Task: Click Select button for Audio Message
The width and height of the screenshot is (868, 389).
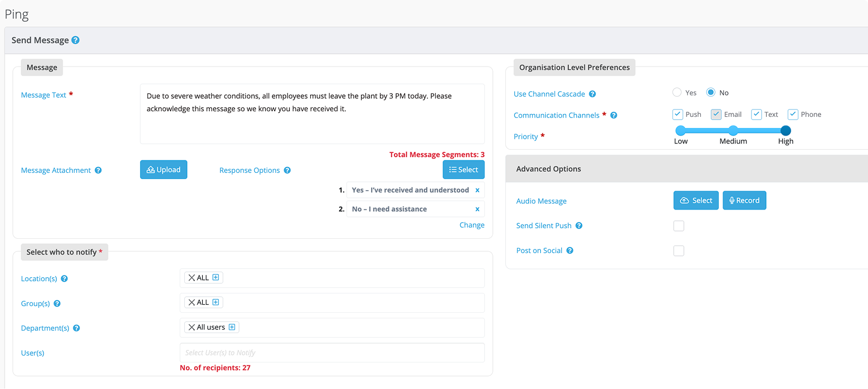Action: [696, 200]
